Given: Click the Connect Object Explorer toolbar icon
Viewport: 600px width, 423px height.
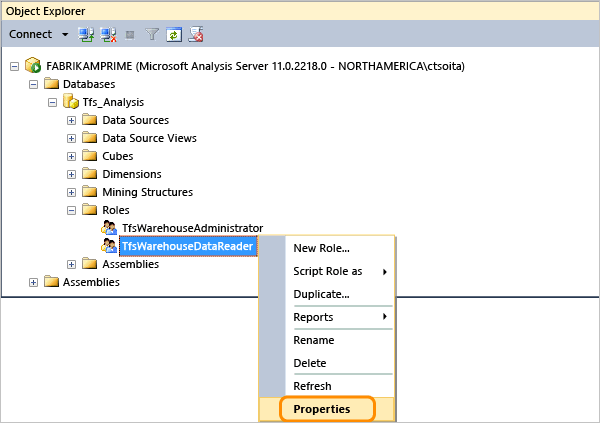Looking at the screenshot, I should (88, 34).
